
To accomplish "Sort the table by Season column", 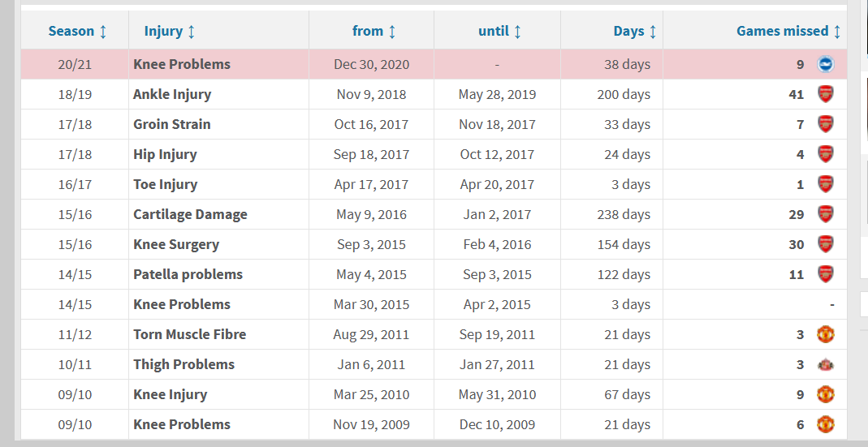I will click(77, 31).
